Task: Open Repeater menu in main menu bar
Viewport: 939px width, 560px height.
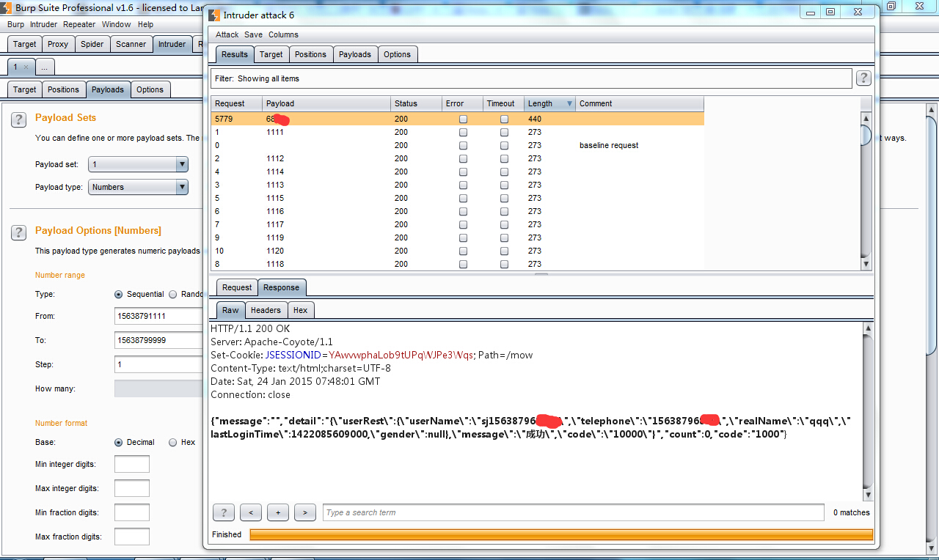Action: tap(79, 24)
